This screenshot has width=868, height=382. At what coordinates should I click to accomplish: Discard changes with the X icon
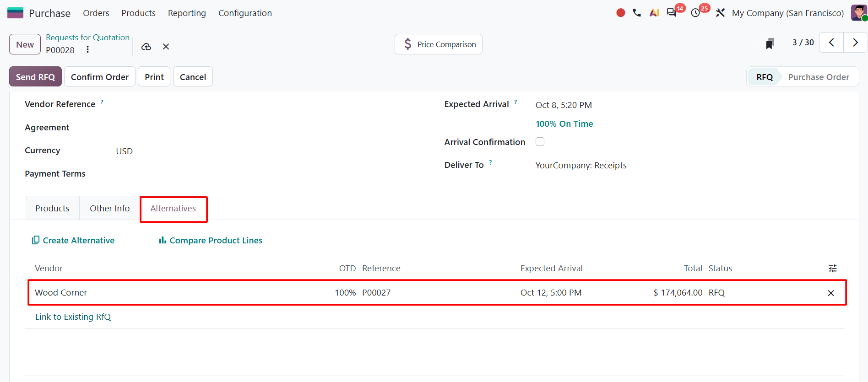tap(166, 47)
